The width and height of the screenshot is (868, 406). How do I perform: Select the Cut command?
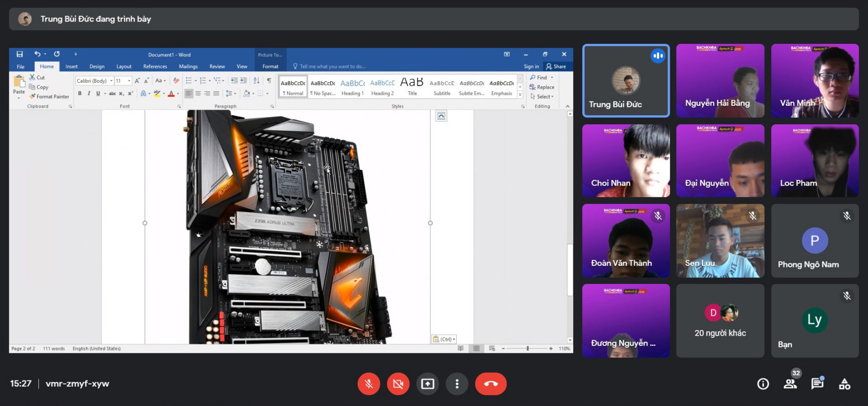pos(37,77)
